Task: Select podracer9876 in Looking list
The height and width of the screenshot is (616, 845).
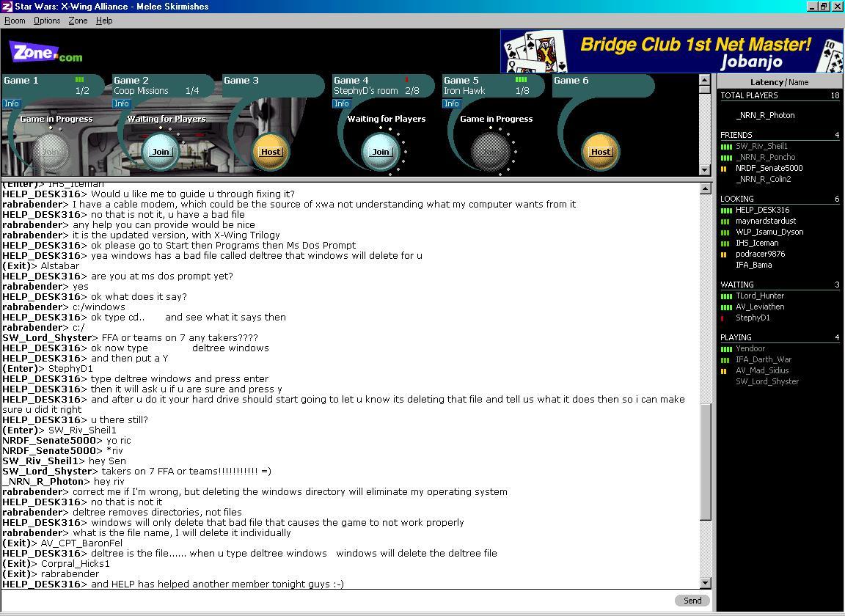Action: (x=761, y=254)
